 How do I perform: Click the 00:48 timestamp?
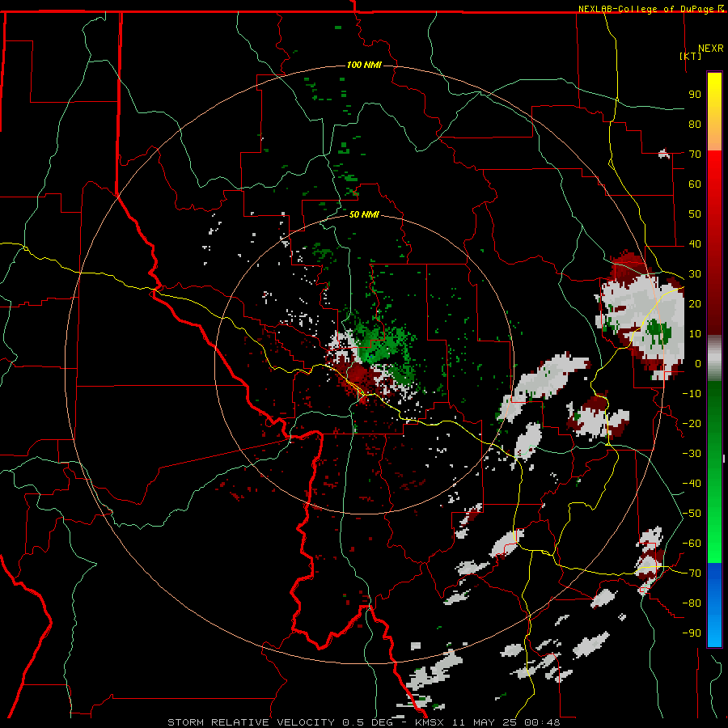(542, 722)
